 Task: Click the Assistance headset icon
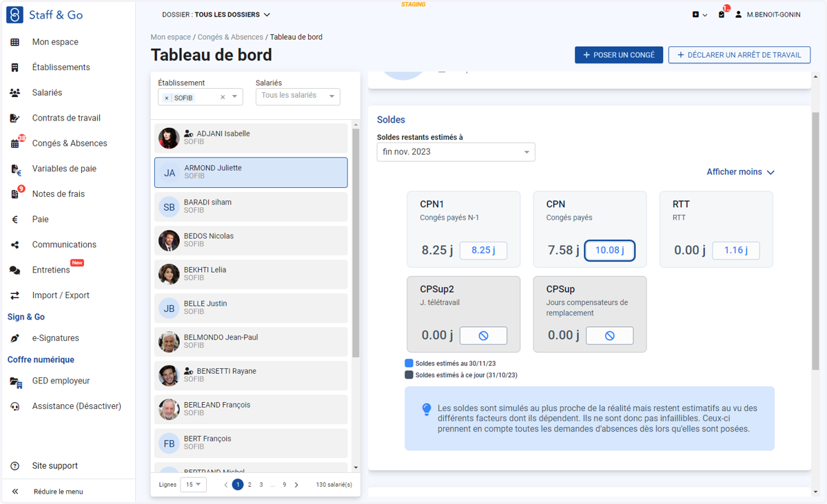[x=15, y=406]
